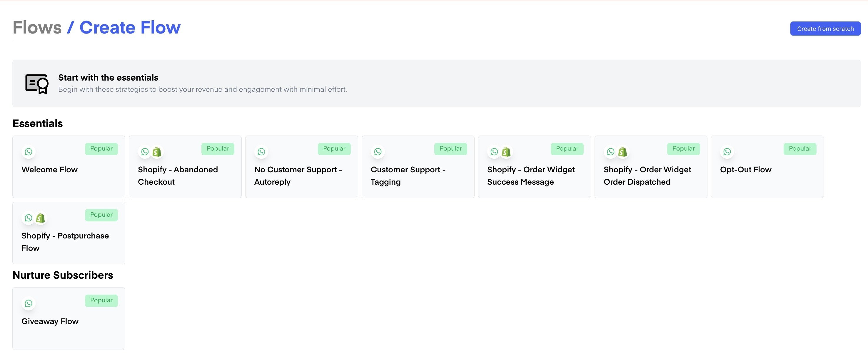Screen dimensions: 868x354
Task: Click WhatsApp icon on Order Dispatched card
Action: point(610,152)
